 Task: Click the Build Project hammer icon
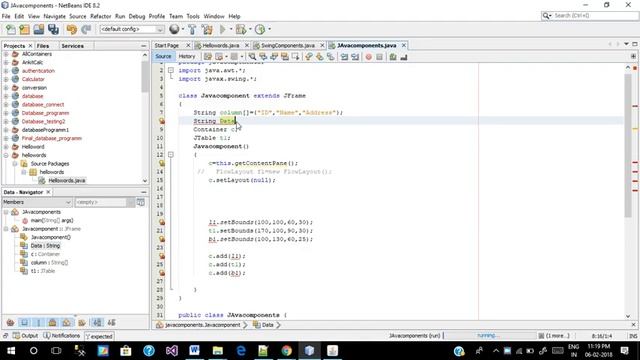[x=192, y=29]
